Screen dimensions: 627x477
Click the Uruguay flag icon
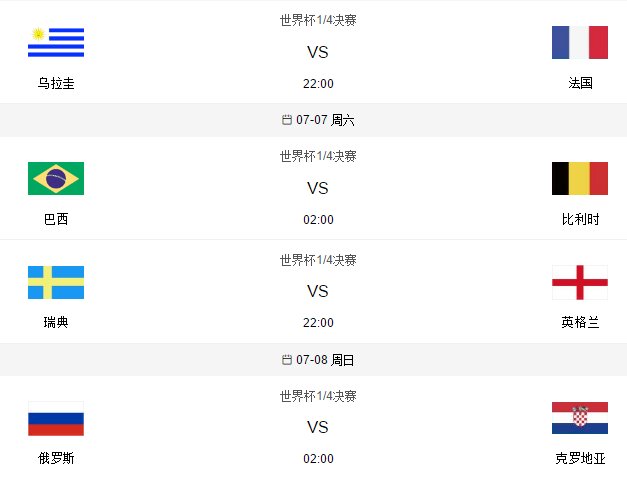tap(56, 42)
